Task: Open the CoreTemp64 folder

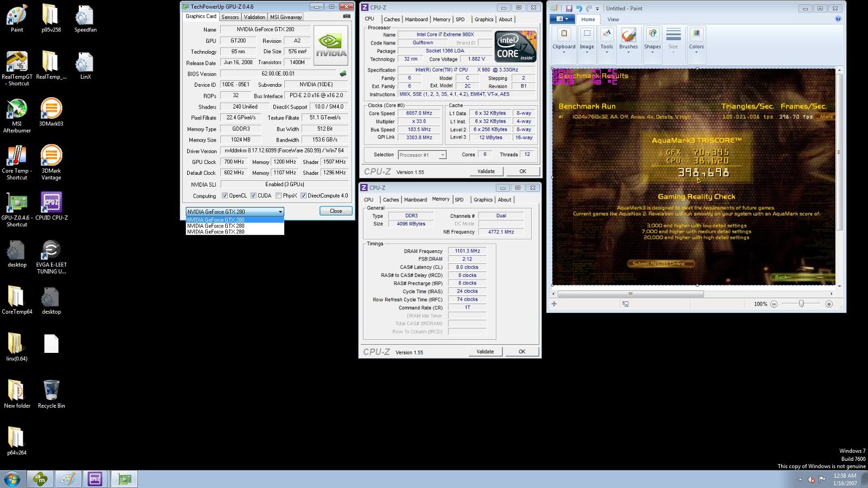Action: [x=17, y=300]
